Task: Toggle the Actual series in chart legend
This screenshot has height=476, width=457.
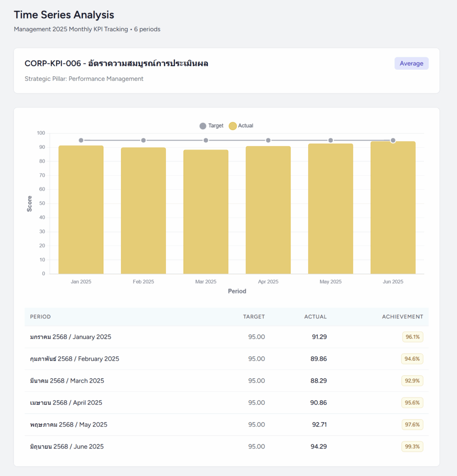Action: [241, 126]
